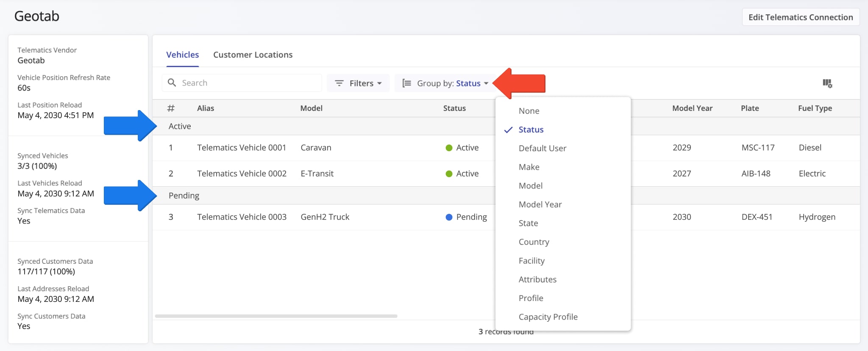Click the 60s refresh rate value
The width and height of the screenshot is (868, 351).
[24, 88]
